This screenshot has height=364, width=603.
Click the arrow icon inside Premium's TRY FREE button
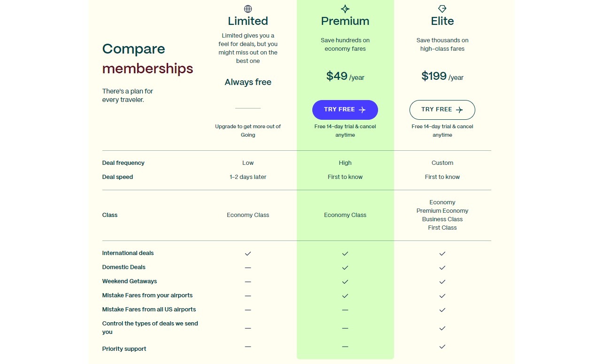click(x=361, y=109)
